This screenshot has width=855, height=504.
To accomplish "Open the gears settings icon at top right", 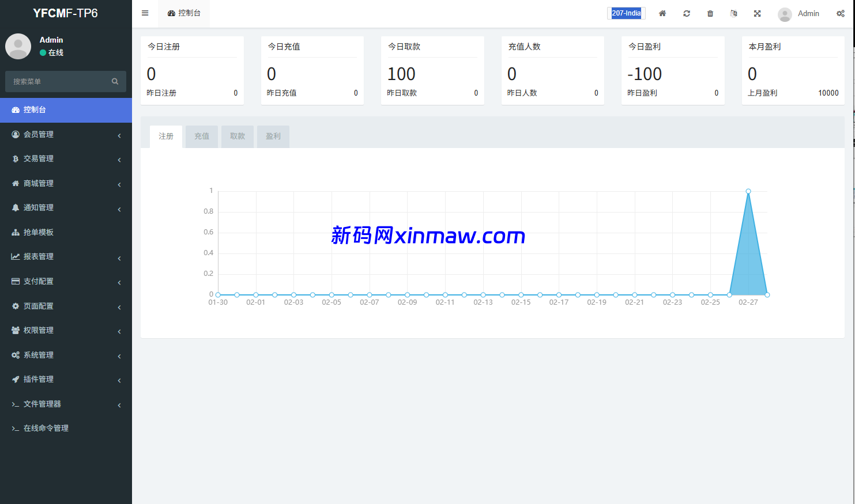I will click(x=841, y=13).
